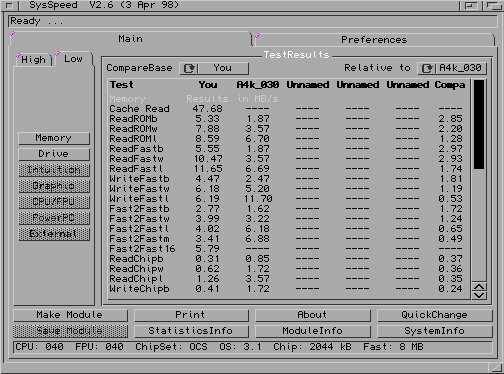Open the About dialog

click(x=313, y=315)
